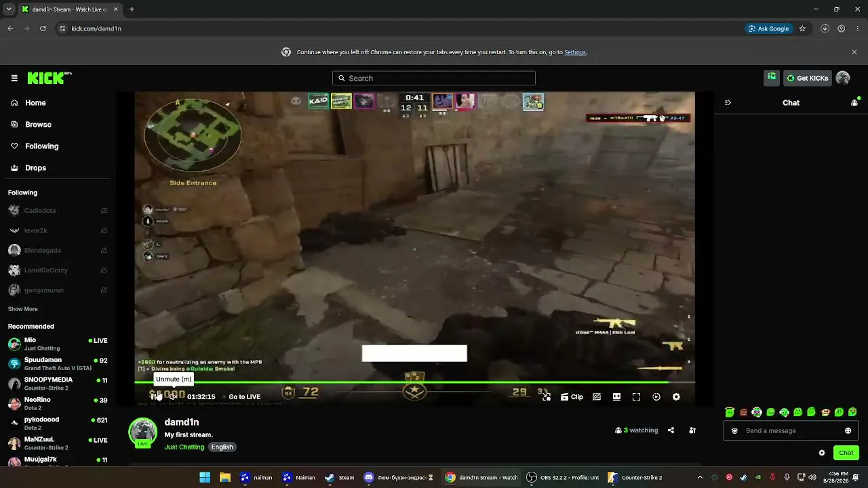Open damd1n streamer avatar
This screenshot has height=488, width=868.
point(143,432)
